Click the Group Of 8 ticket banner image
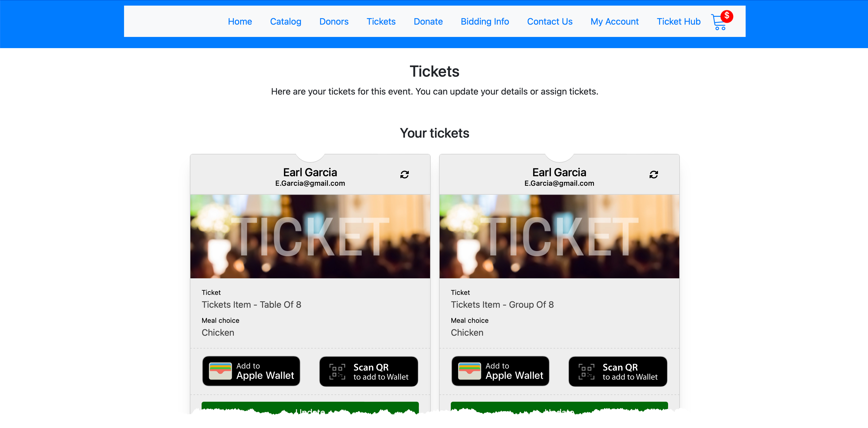 tap(559, 236)
